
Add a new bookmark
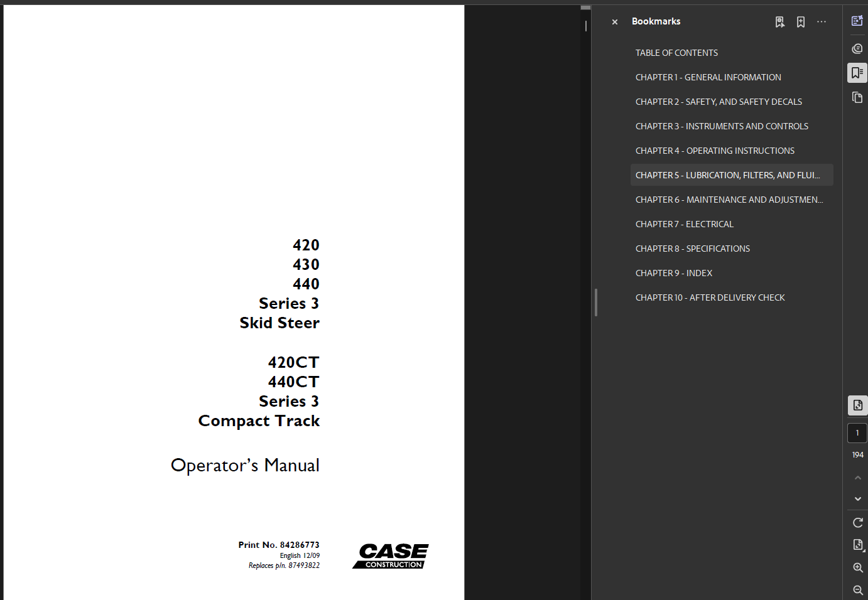(801, 22)
